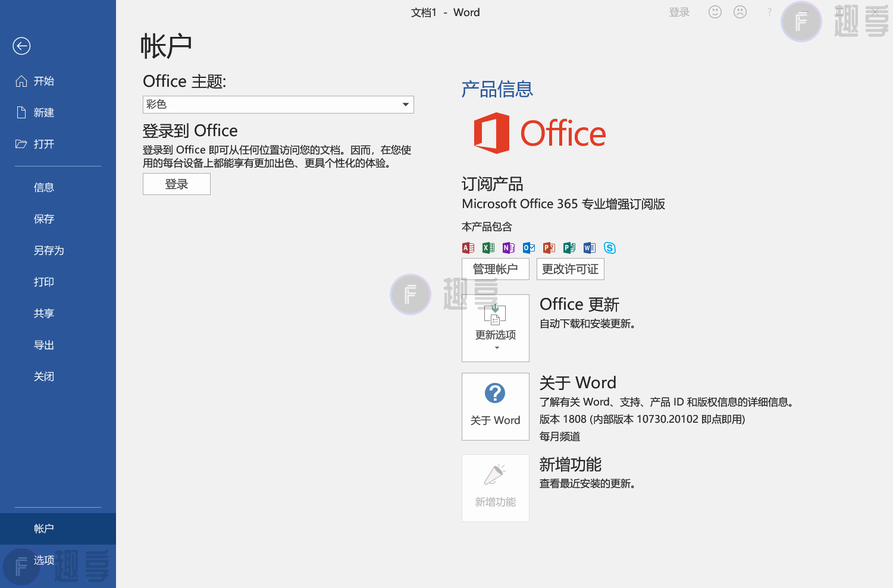
Task: Click the 订阅产品 heading text
Action: [493, 184]
